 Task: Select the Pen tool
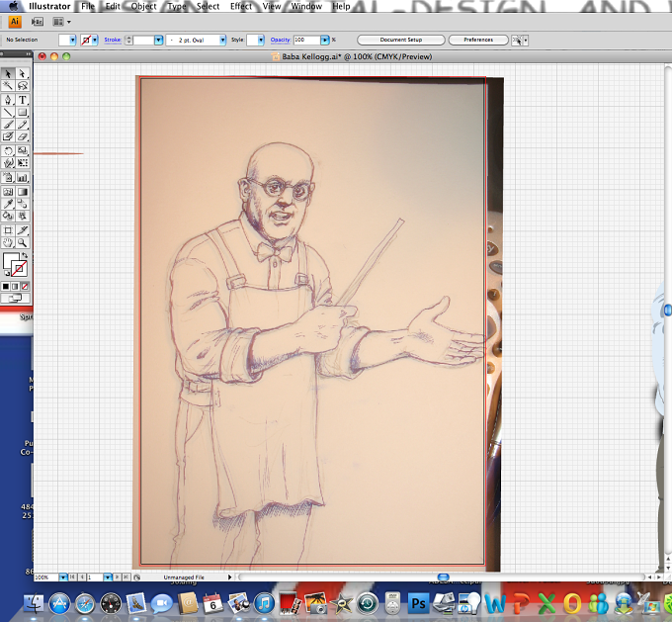coord(8,100)
